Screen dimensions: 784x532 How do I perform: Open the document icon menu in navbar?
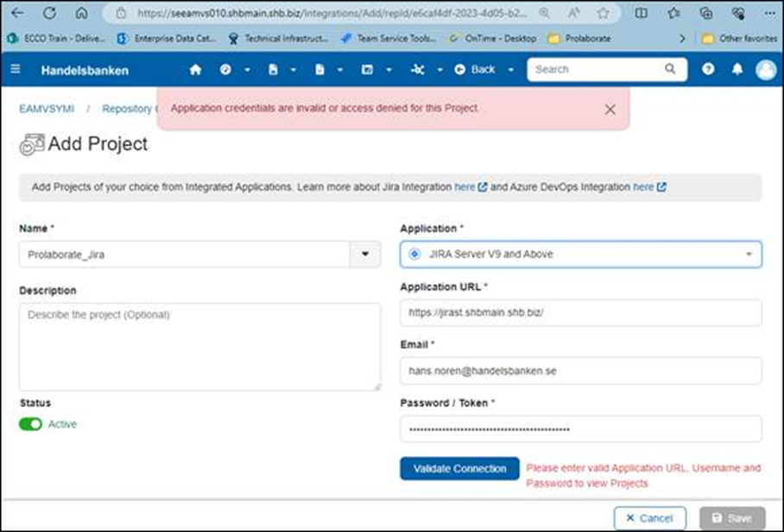pos(319,69)
